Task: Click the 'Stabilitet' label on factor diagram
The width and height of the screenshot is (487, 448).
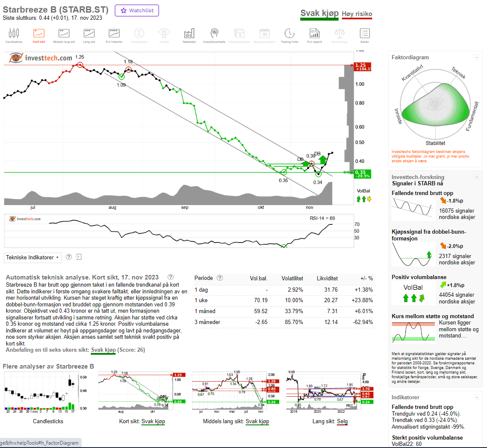Action: (x=435, y=143)
